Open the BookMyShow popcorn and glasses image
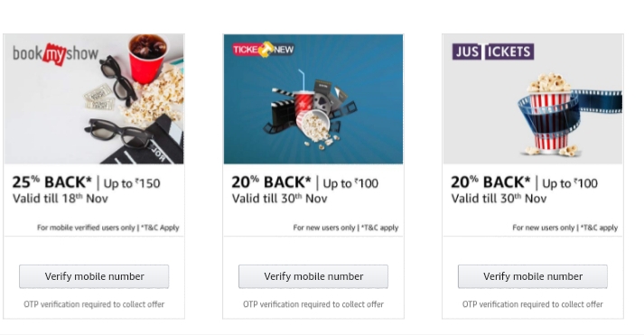This screenshot has width=644, height=335. (x=94, y=99)
